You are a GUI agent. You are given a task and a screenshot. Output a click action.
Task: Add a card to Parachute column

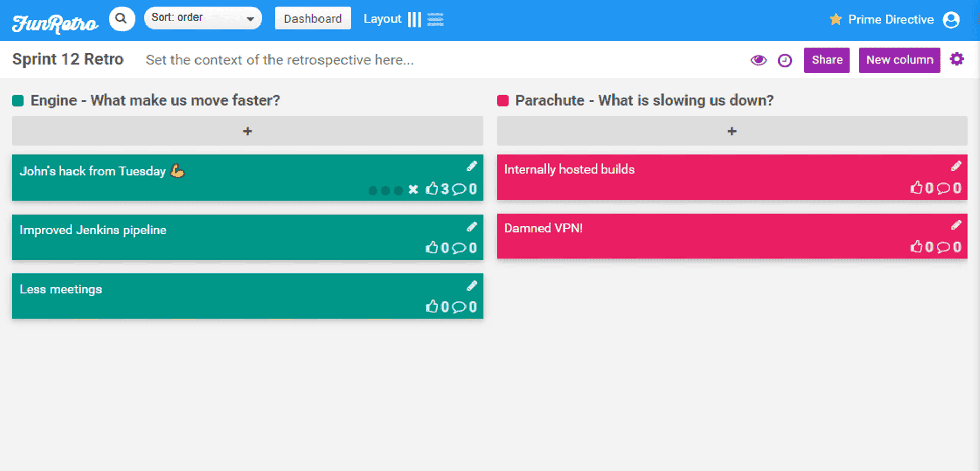(731, 131)
